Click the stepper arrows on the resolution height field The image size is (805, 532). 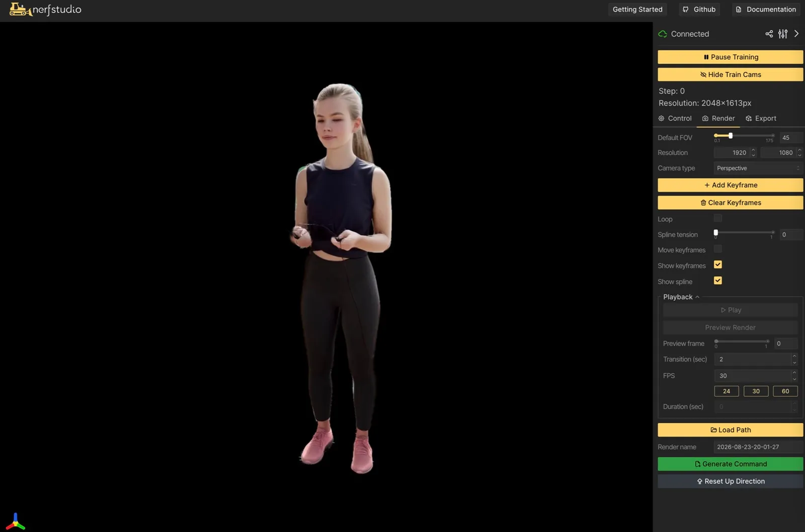click(799, 152)
